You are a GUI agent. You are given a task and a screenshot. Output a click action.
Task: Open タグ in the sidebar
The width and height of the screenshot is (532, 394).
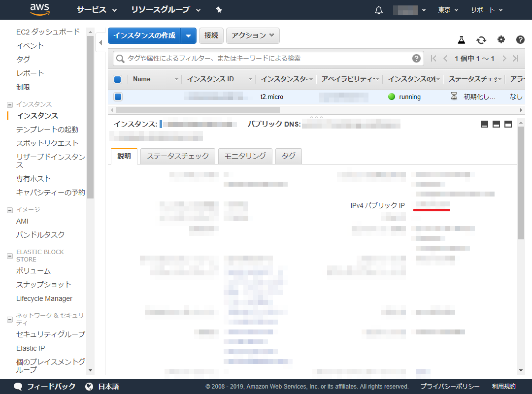click(23, 60)
